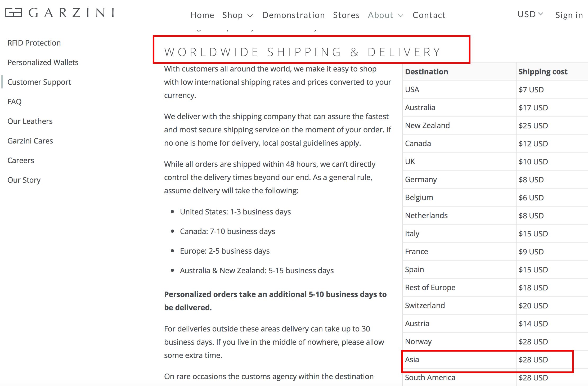
Task: Open the FAQ sidebar link
Action: point(15,102)
